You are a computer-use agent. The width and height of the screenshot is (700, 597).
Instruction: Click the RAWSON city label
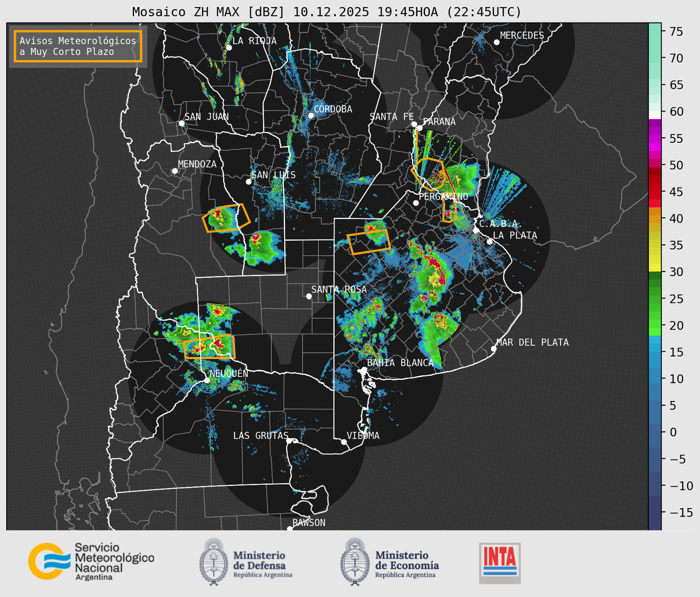(309, 523)
